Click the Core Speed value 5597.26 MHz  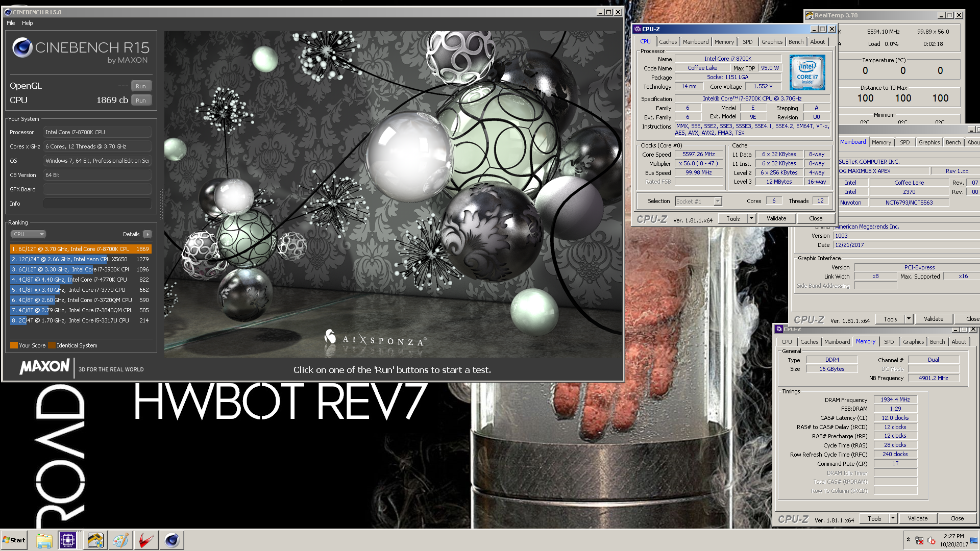(699, 154)
